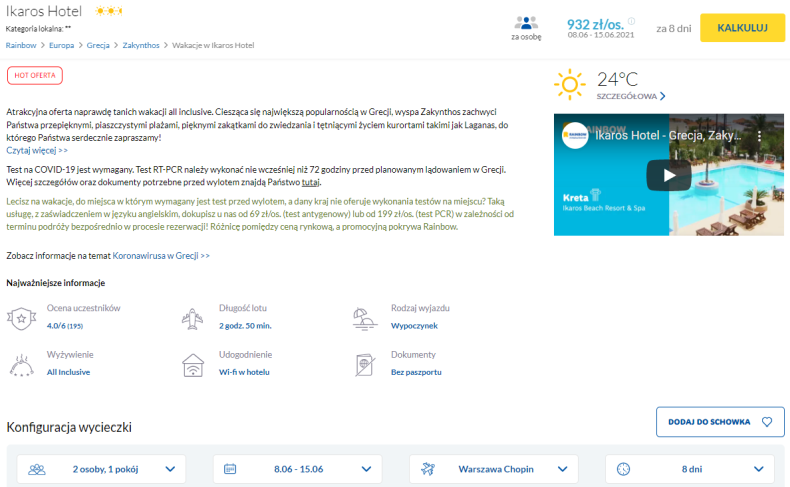This screenshot has height=487, width=790.
Task: Click the heart icon in DODAJ DO SCHOWKA
Action: [x=767, y=422]
